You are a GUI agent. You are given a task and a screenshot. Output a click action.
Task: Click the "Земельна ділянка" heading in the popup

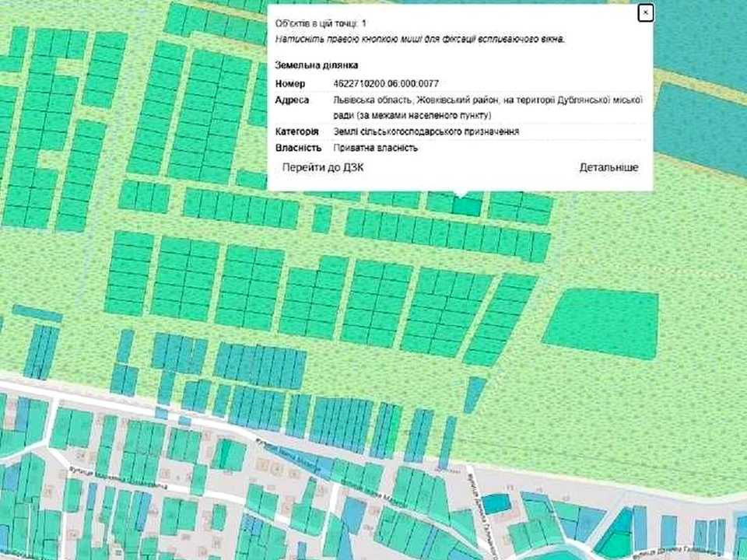click(317, 65)
